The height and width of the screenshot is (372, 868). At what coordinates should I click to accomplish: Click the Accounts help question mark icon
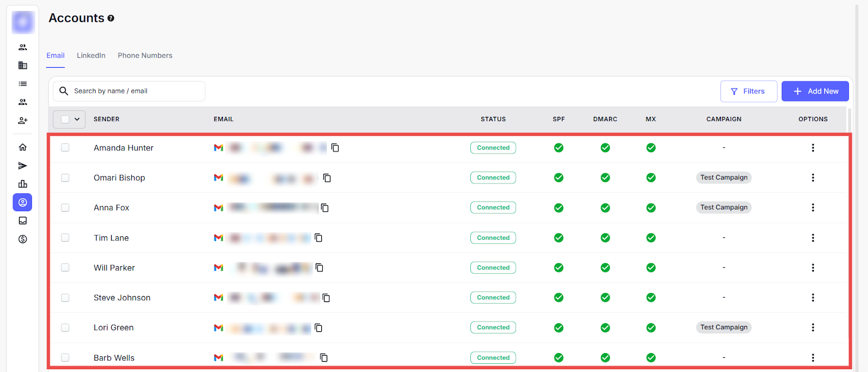click(111, 18)
